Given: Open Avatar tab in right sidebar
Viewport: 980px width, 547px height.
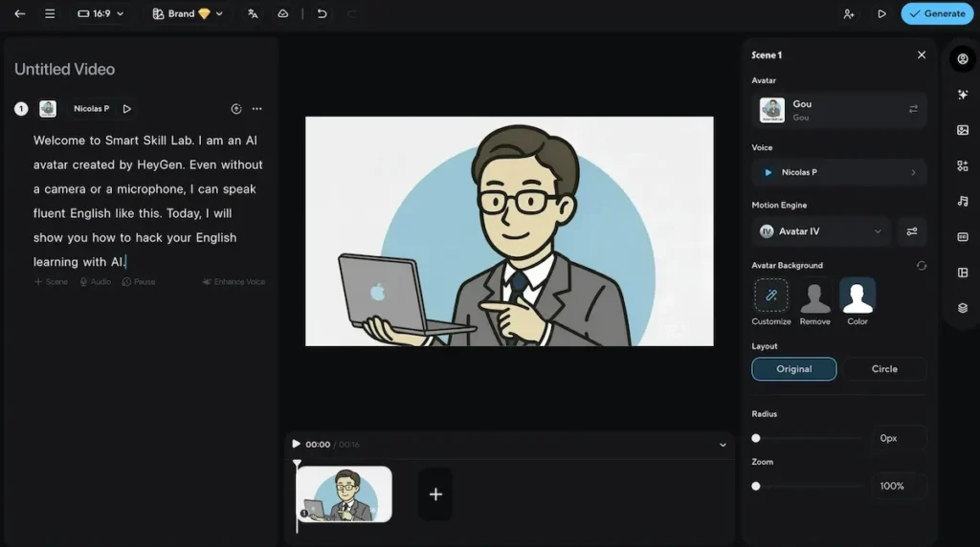Looking at the screenshot, I should pyautogui.click(x=963, y=59).
